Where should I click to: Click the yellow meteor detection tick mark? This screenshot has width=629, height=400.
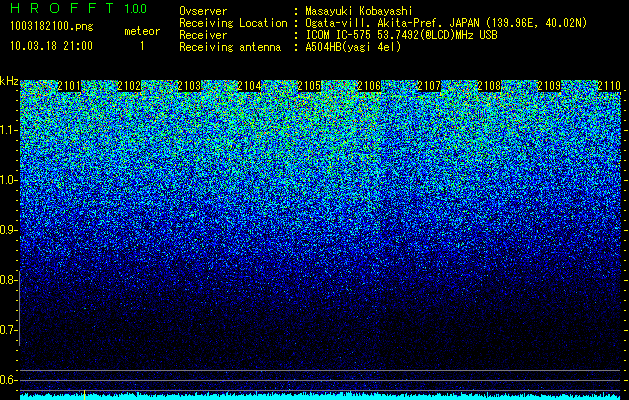pos(85,395)
